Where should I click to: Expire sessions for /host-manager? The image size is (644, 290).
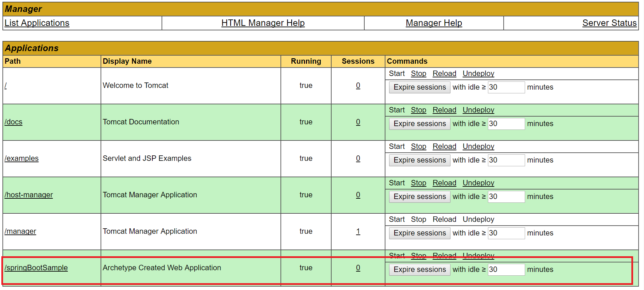tap(420, 197)
